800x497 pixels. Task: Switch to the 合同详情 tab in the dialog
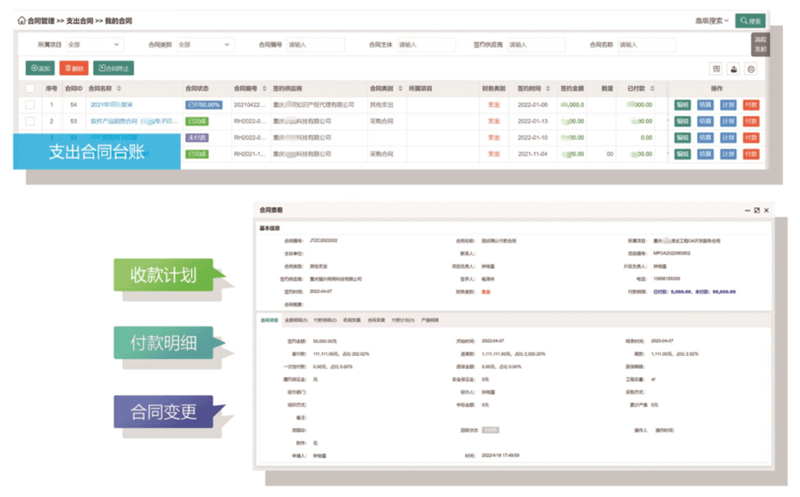click(269, 321)
